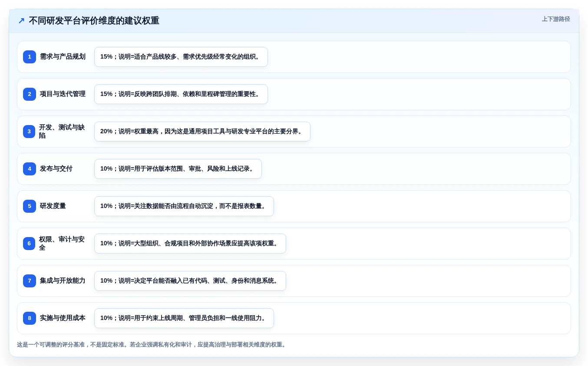Click the 发布与交付 label
The width and height of the screenshot is (588, 366).
[x=56, y=169]
